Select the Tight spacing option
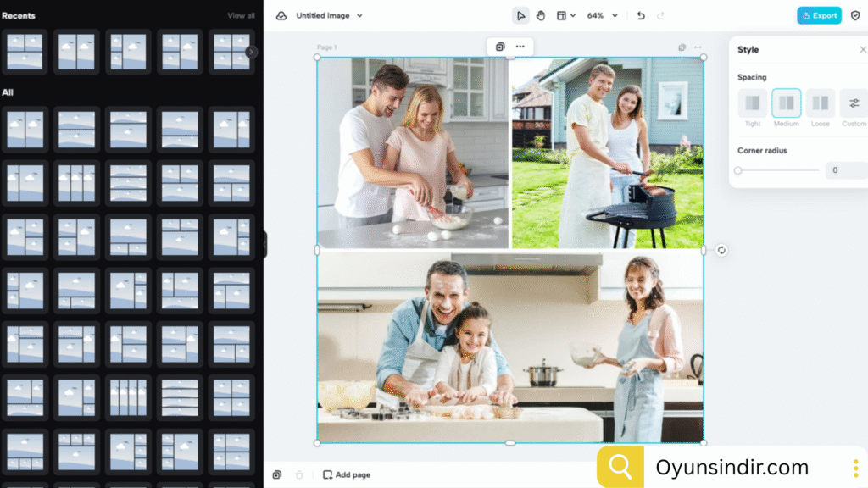Image resolution: width=868 pixels, height=488 pixels. (752, 104)
